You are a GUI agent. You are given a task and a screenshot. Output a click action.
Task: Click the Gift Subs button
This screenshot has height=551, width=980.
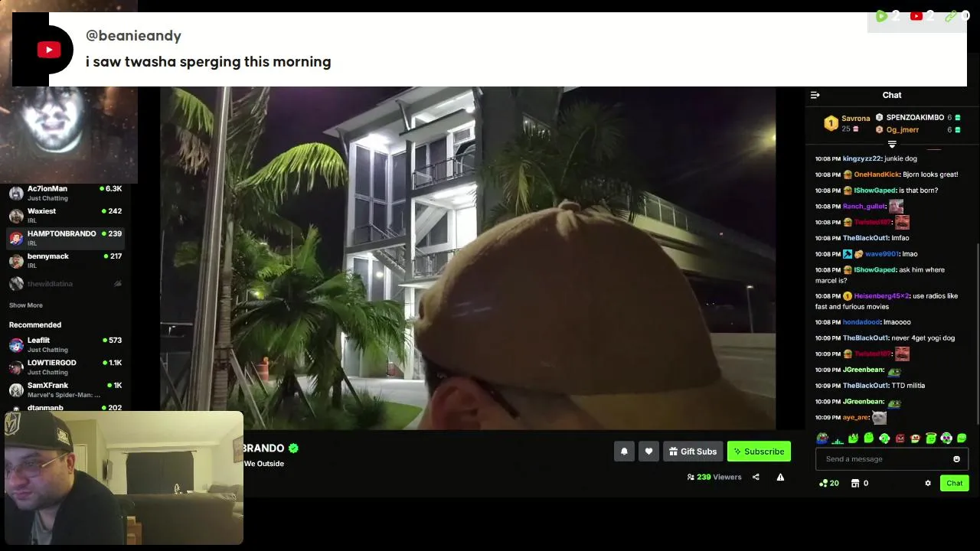click(x=692, y=452)
